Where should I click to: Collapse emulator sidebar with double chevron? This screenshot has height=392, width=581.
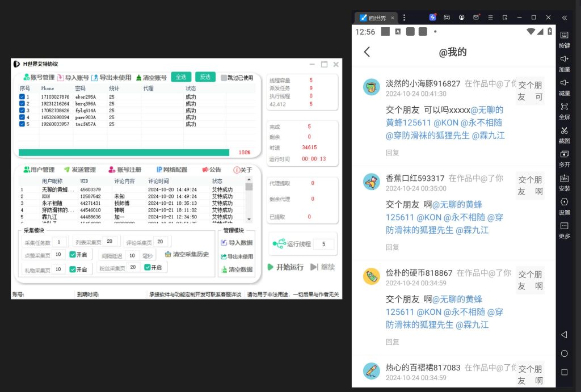[x=564, y=18]
